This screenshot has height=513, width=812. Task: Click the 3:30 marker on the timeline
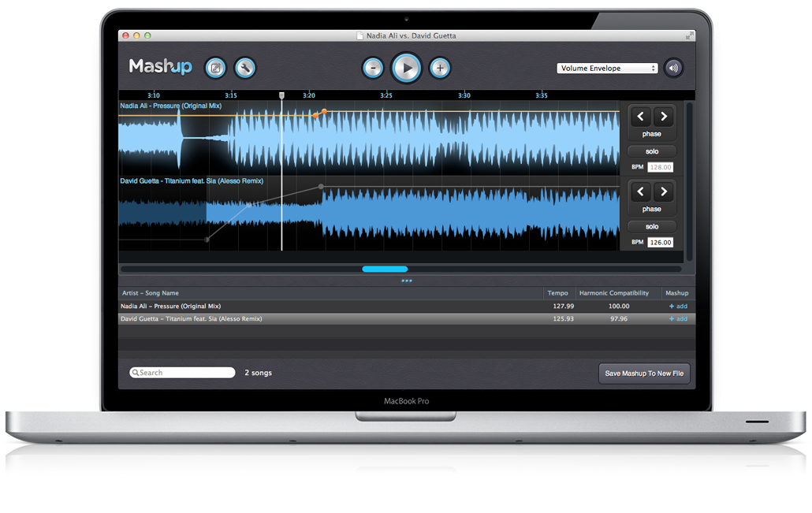tap(464, 95)
